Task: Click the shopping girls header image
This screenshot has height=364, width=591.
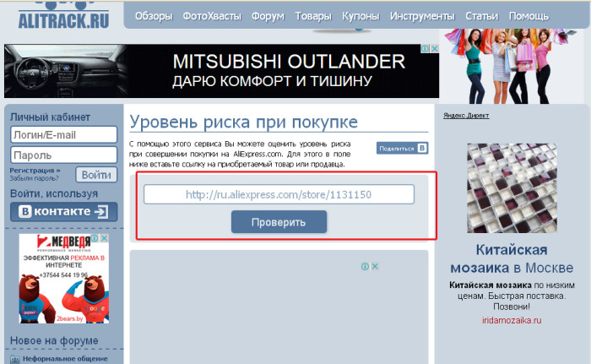Action: pyautogui.click(x=510, y=66)
